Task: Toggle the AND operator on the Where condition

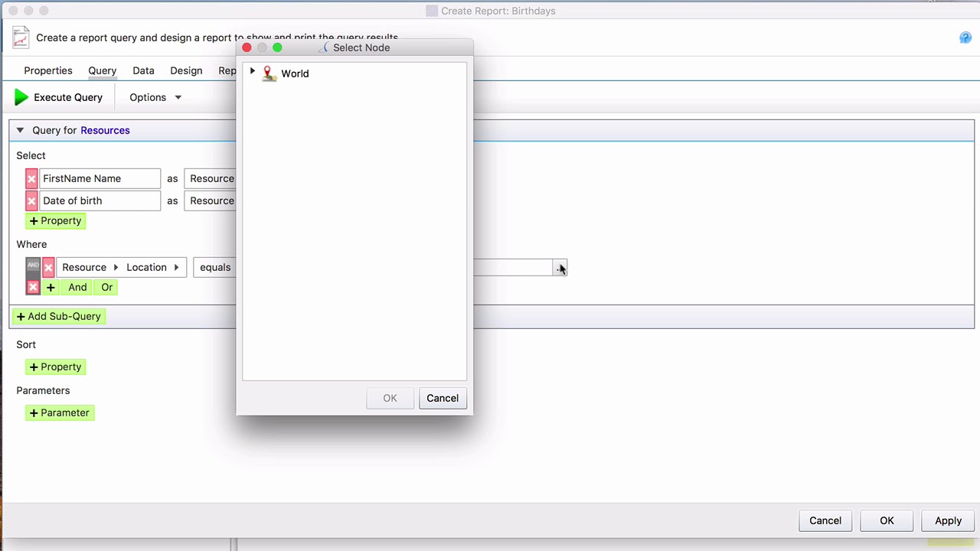Action: 33,267
